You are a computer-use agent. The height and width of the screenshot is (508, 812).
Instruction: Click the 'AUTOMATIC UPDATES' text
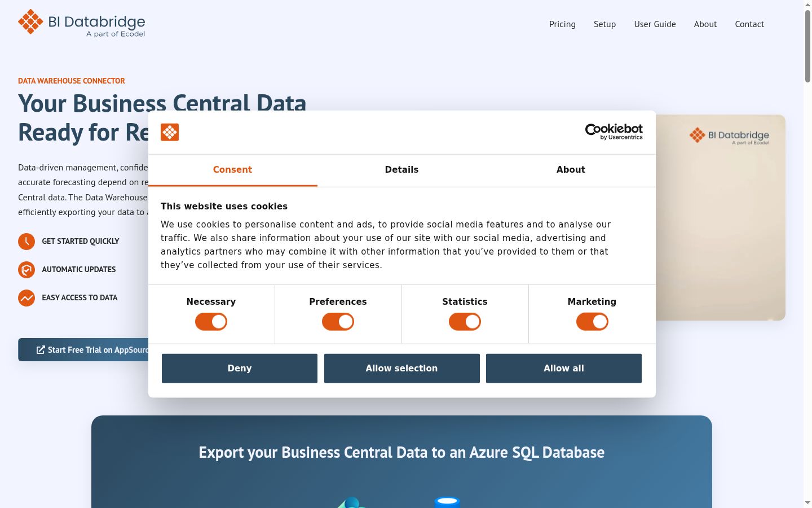(79, 270)
